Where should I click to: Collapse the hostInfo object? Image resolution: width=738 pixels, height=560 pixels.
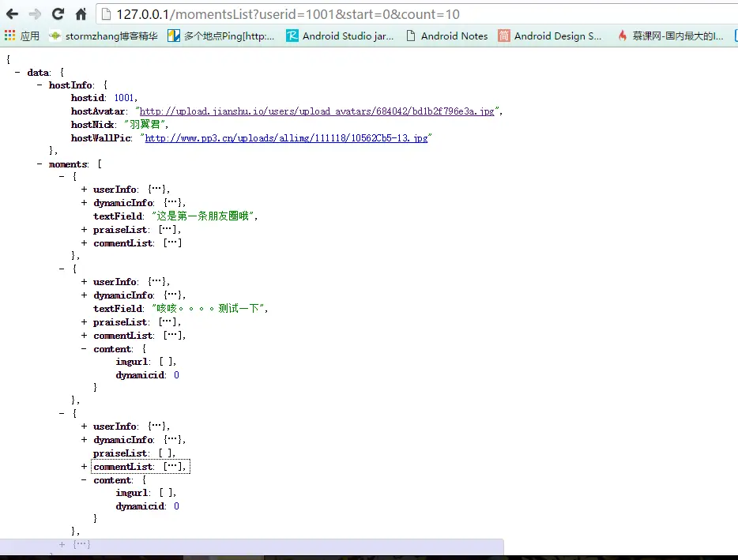(x=40, y=85)
